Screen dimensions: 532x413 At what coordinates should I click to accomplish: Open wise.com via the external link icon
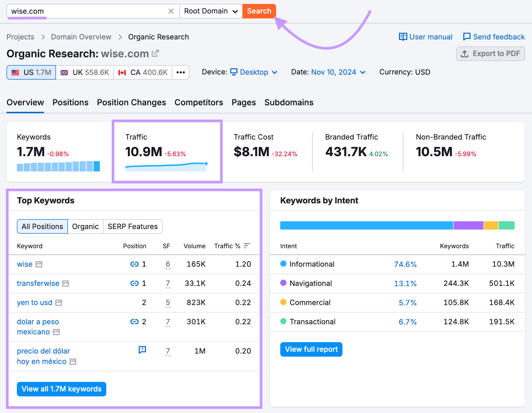pos(155,53)
